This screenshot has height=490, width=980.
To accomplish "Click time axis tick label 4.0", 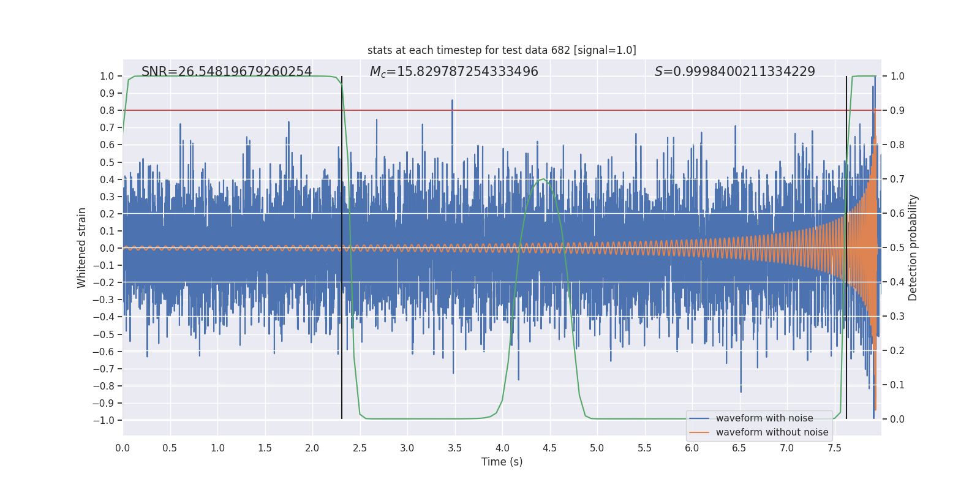I will pos(502,448).
